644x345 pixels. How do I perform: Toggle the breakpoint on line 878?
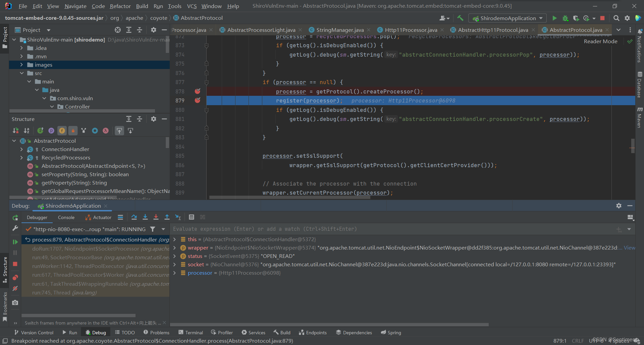point(198,91)
